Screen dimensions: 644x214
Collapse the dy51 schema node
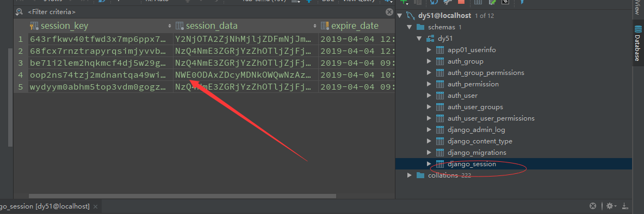pyautogui.click(x=419, y=39)
